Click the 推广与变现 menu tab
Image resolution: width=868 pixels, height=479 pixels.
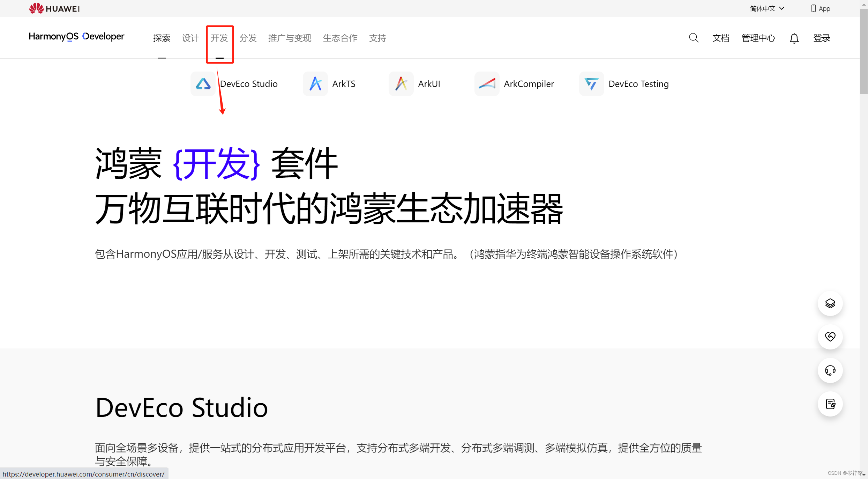tap(291, 38)
